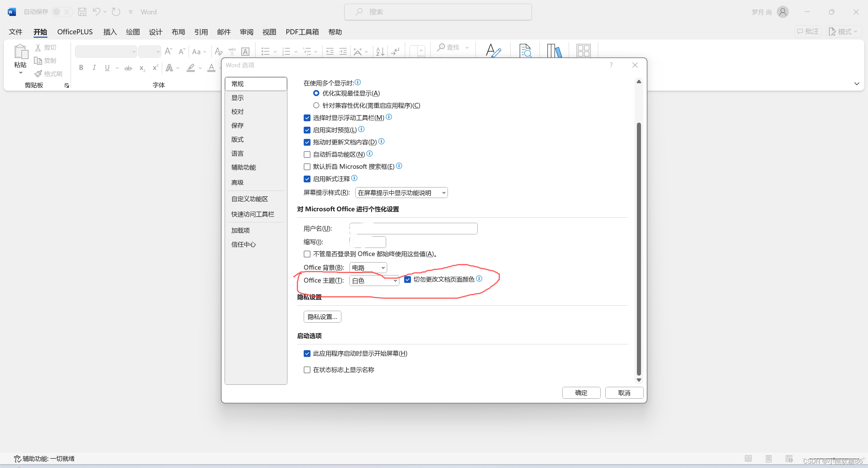Click the strikethrough text icon
868x468 pixels.
(128, 68)
